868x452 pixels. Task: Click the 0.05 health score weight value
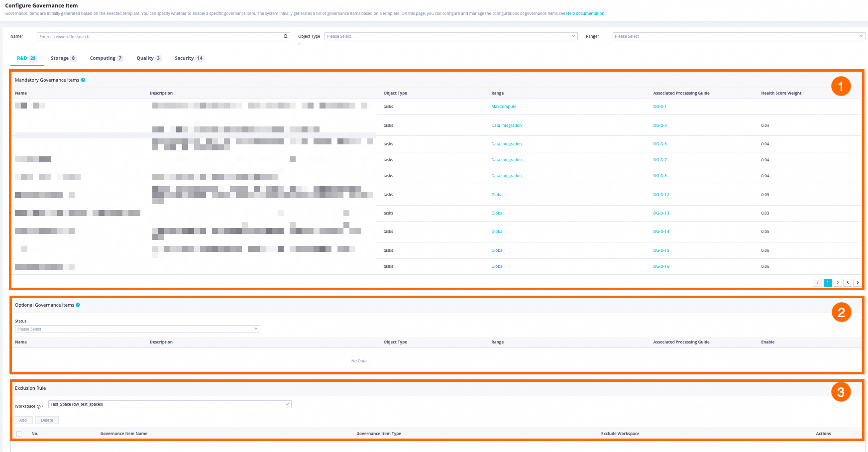coord(765,231)
